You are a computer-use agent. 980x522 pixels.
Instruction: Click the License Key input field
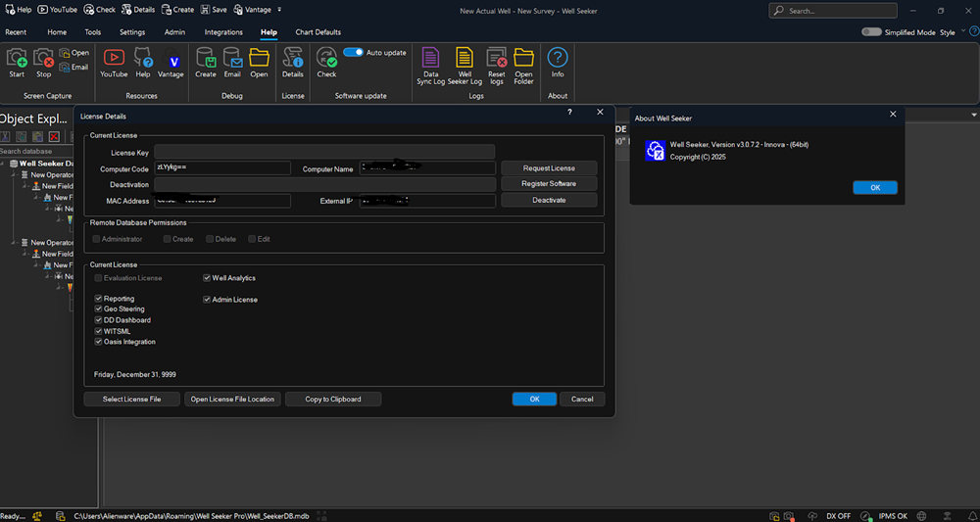click(324, 153)
